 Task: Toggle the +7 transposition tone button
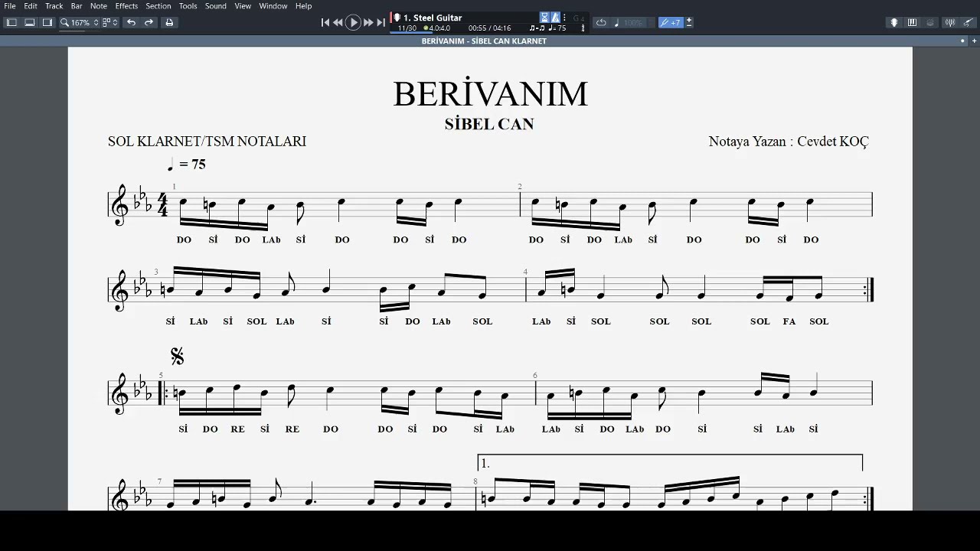click(671, 23)
